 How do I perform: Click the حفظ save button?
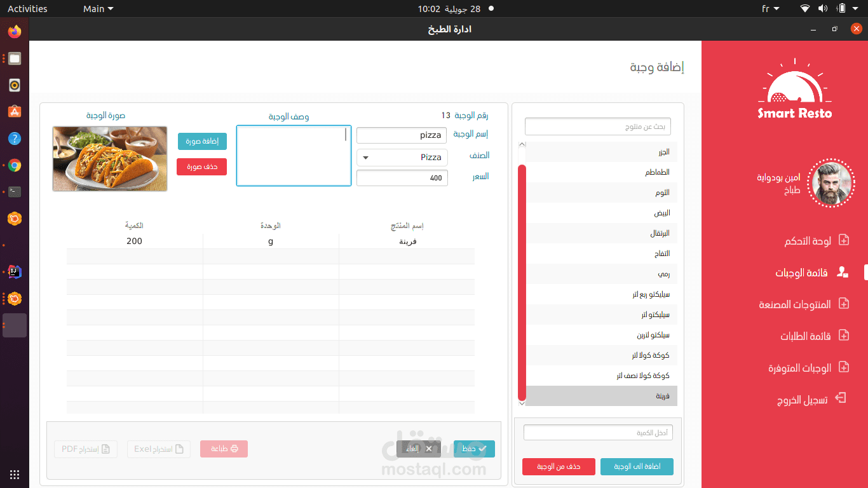click(474, 449)
